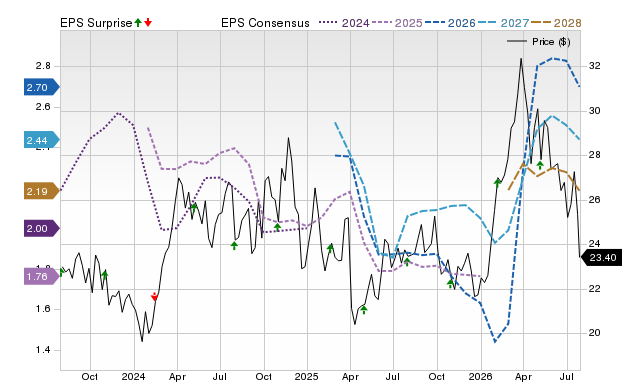Click the black 23.40 current price tag

tap(601, 258)
